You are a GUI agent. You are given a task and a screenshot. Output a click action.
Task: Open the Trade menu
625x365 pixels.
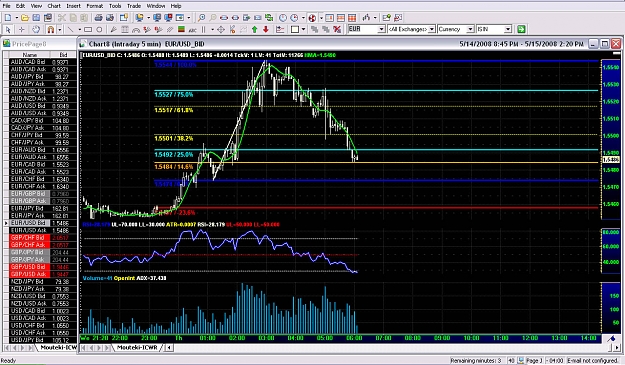point(134,6)
